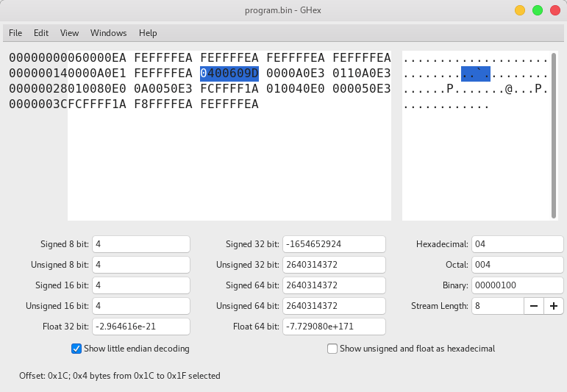567x392 pixels.
Task: Click highlighted selection in ASCII pane
Action: click(476, 74)
